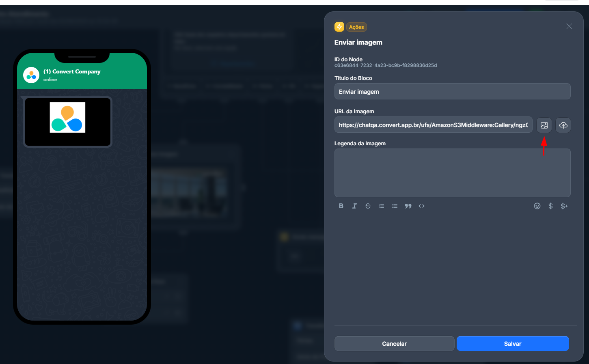
Task: Click the Cancelar button
Action: coord(394,344)
